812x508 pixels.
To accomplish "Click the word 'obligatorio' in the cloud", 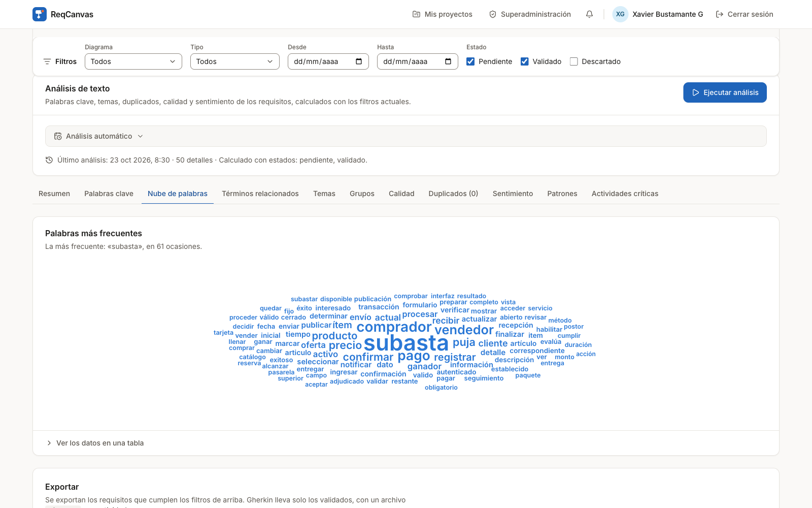I will (441, 388).
